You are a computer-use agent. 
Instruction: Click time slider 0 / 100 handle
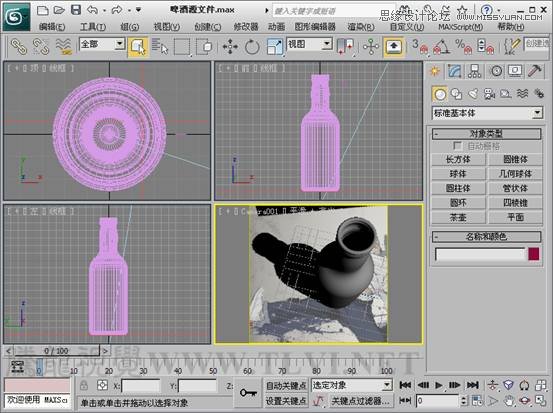point(56,351)
